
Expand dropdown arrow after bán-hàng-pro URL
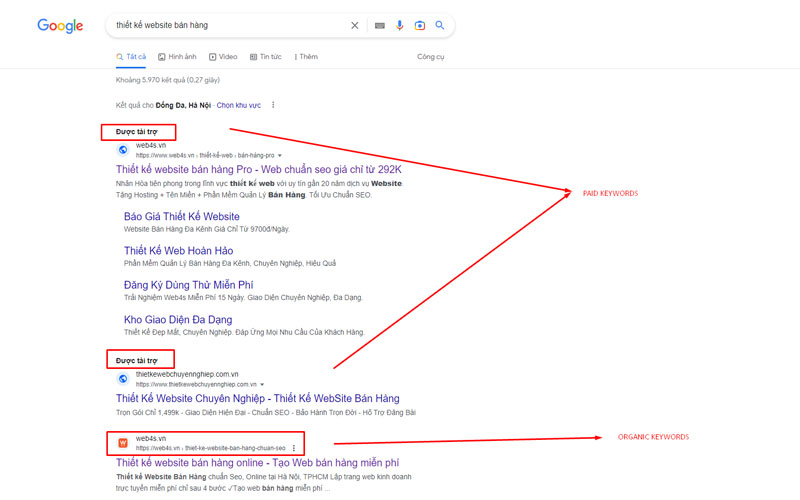280,155
